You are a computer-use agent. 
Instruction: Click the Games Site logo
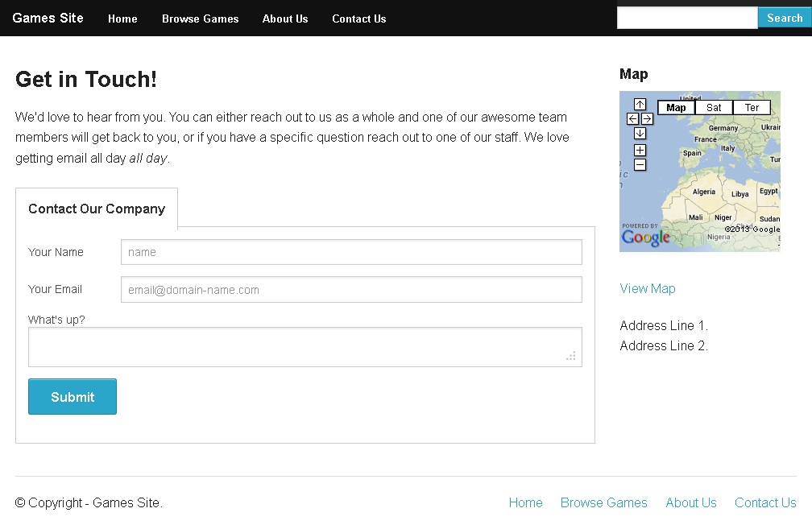[x=48, y=18]
